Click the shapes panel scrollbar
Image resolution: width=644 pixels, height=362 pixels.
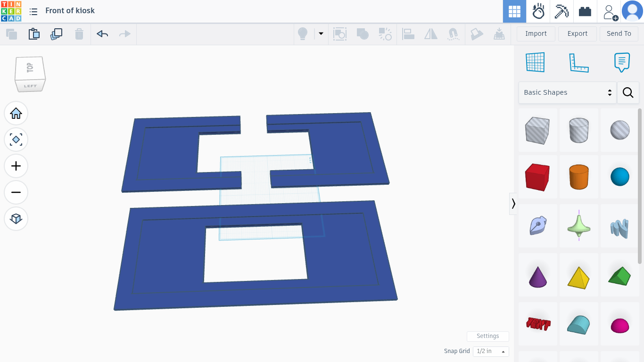coord(640,186)
